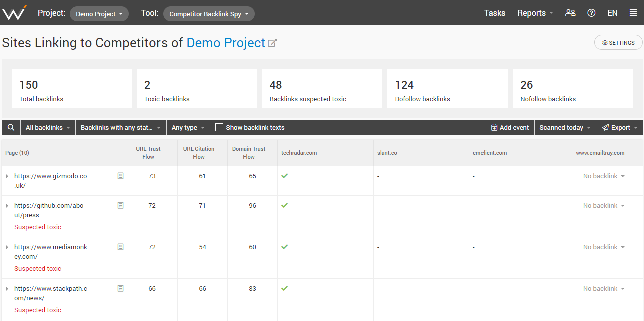Open Backlinks with any status dropdown
The image size is (644, 321).
pyautogui.click(x=120, y=128)
